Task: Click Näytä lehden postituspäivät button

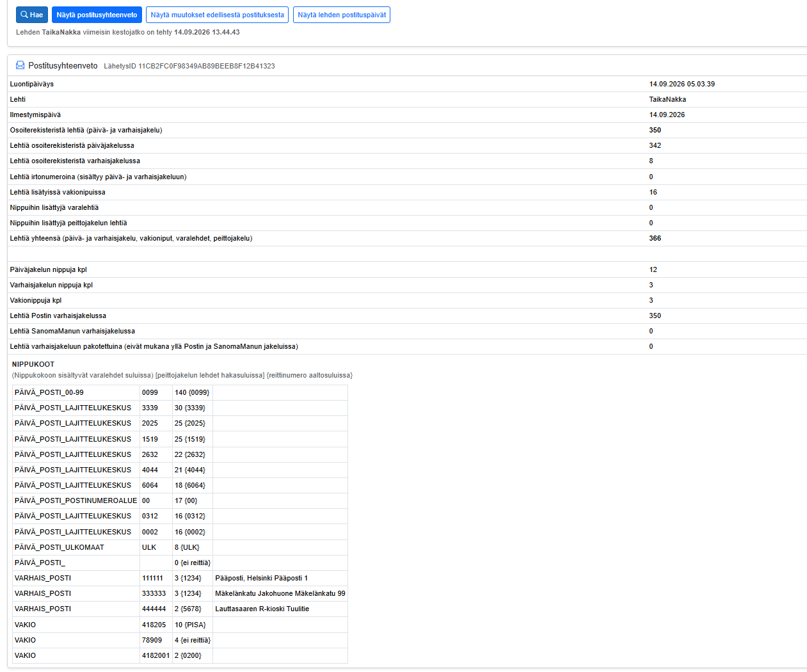Action: click(342, 15)
